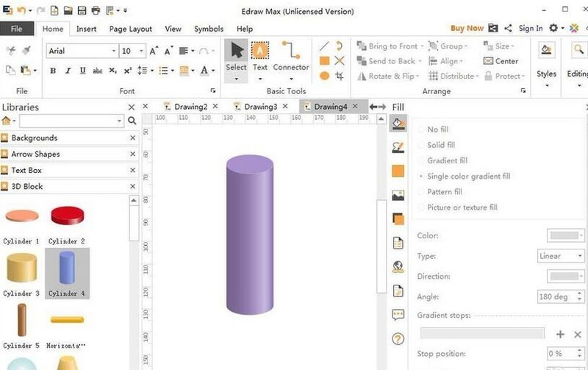Viewport: 588px width, 370px height.
Task: Toggle Bold formatting
Action: pos(53,71)
